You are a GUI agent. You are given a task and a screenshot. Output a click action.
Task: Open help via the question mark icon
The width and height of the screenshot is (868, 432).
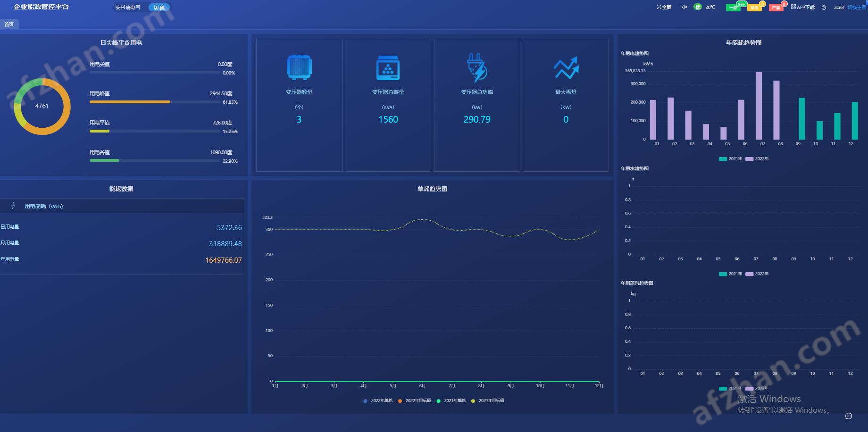[824, 8]
